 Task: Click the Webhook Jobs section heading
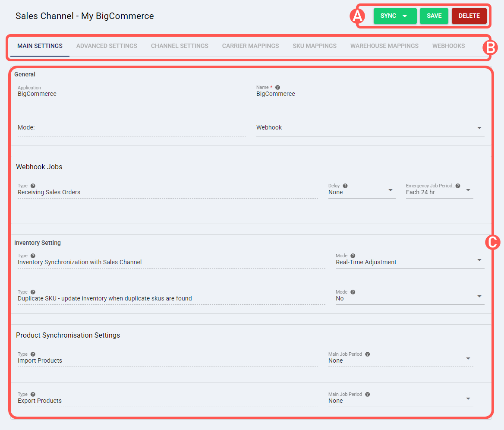pos(39,167)
